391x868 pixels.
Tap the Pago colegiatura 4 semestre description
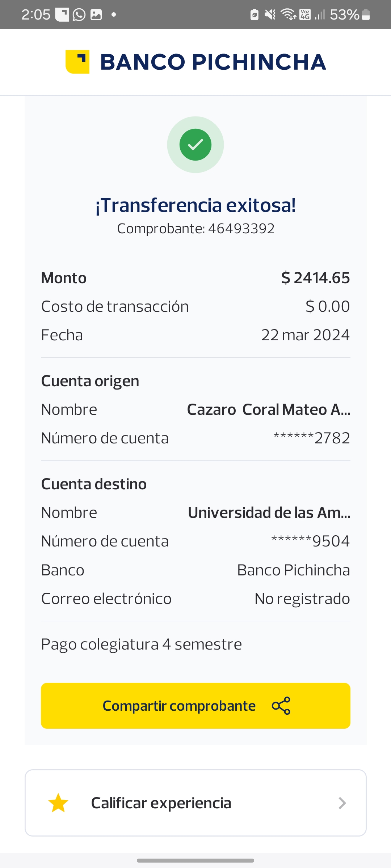coord(142,644)
